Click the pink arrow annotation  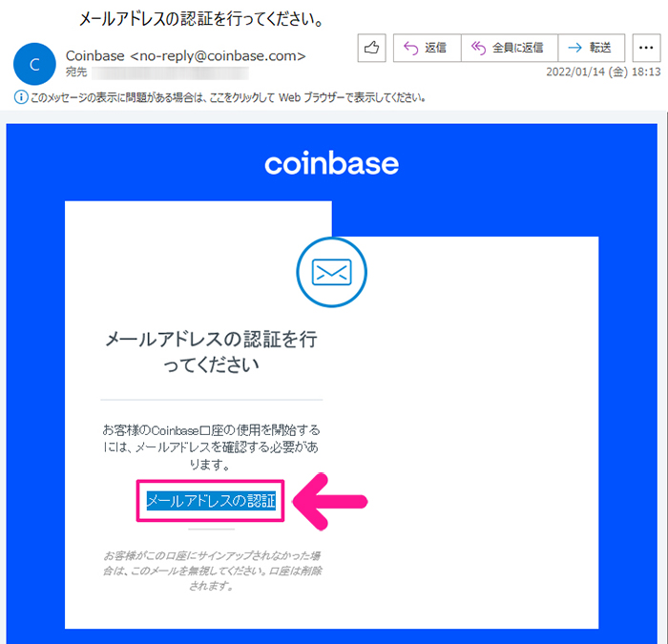[x=330, y=501]
